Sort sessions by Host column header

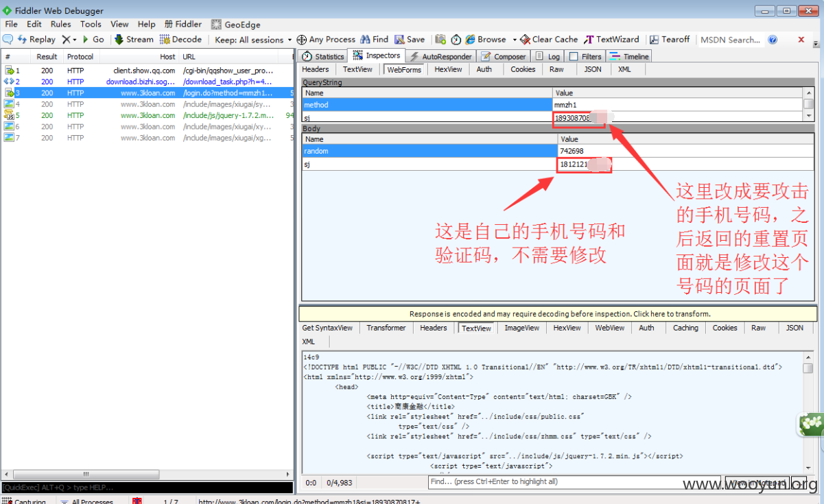[x=139, y=57]
